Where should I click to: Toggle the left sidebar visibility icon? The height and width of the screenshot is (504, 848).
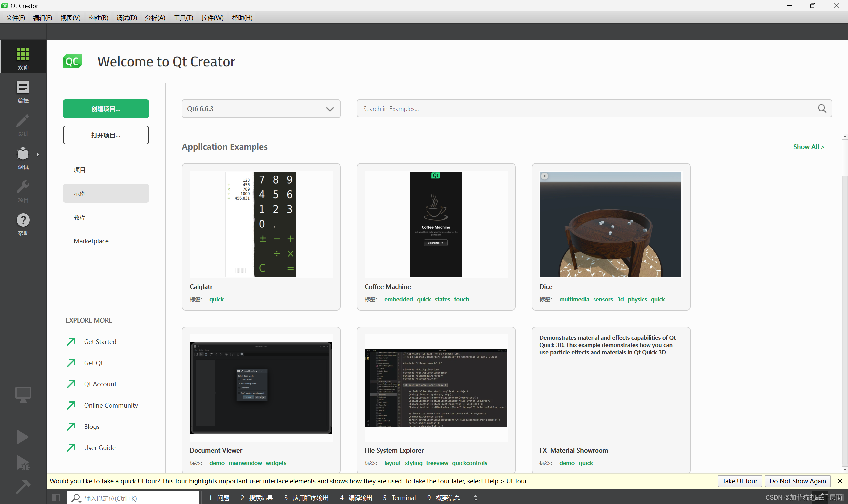pos(56,498)
